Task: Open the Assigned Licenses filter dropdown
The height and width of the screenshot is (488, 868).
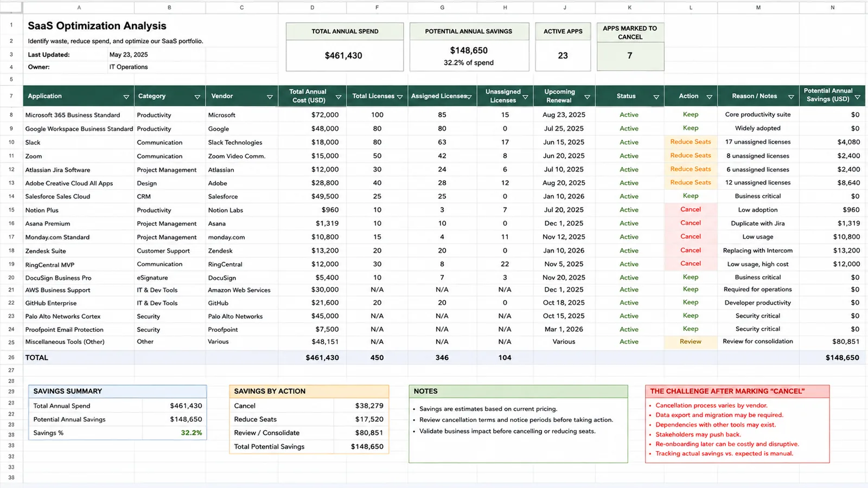Action: click(x=469, y=97)
